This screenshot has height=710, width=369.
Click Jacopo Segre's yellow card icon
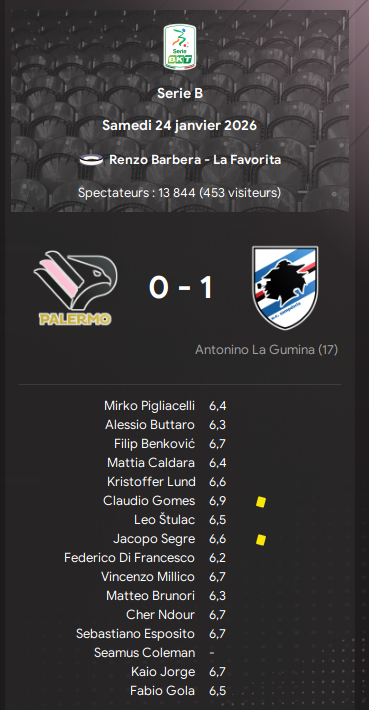[x=261, y=539]
